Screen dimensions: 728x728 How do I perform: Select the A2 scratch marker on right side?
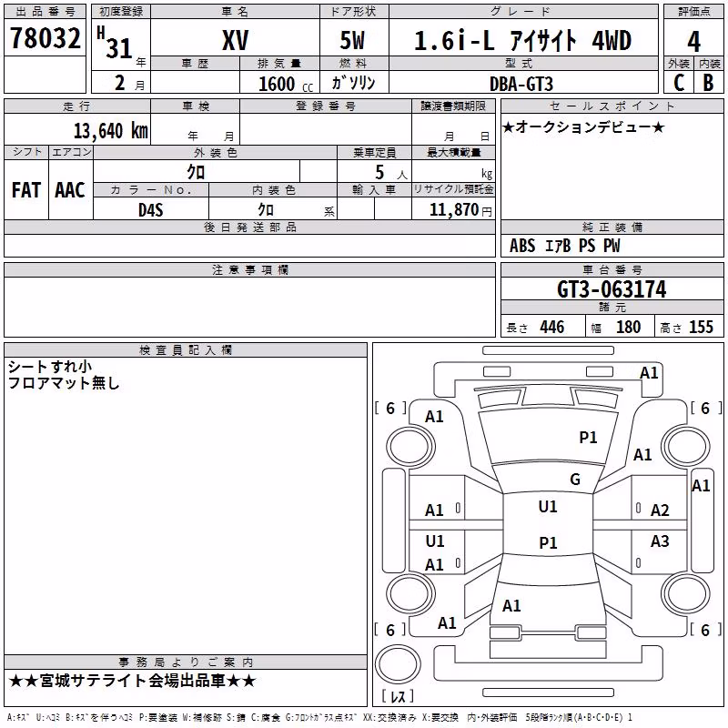(660, 511)
